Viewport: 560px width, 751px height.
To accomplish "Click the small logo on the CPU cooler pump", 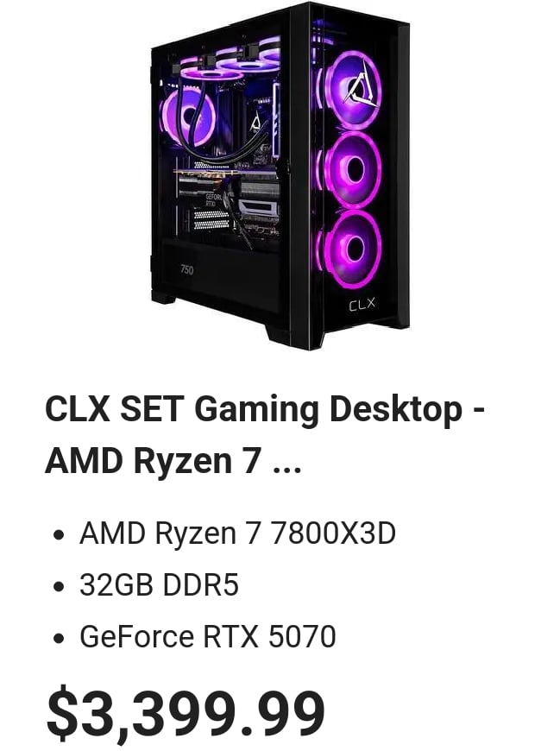I will pos(255,125).
